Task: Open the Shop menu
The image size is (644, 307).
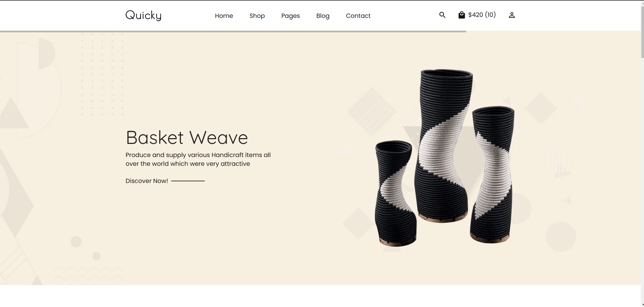Action: 257,16
